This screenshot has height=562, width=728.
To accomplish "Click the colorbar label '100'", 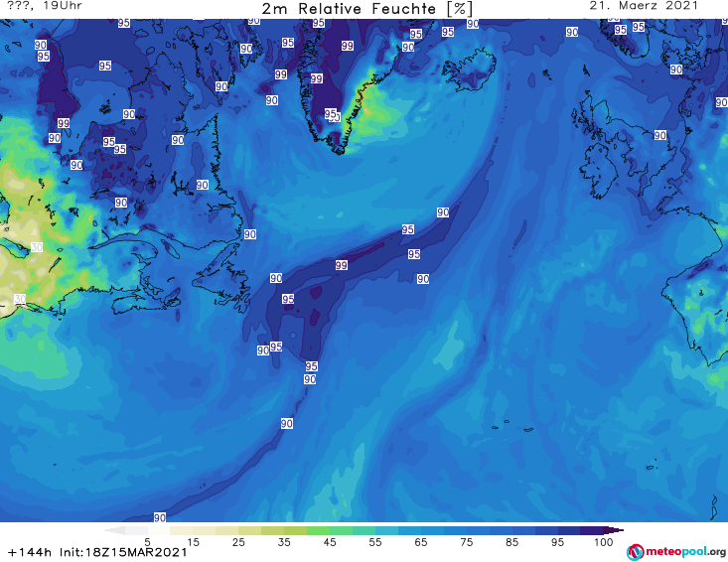I will [604, 542].
